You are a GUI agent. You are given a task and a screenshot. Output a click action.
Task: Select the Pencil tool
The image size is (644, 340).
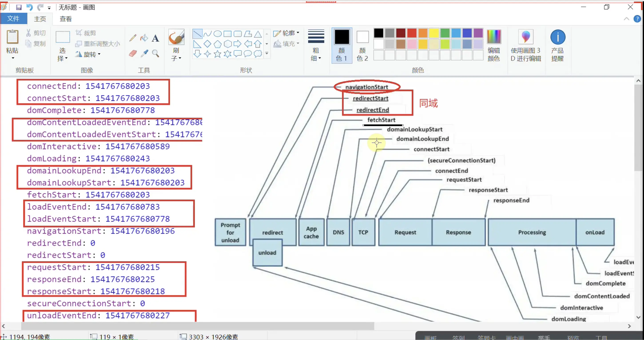[133, 38]
